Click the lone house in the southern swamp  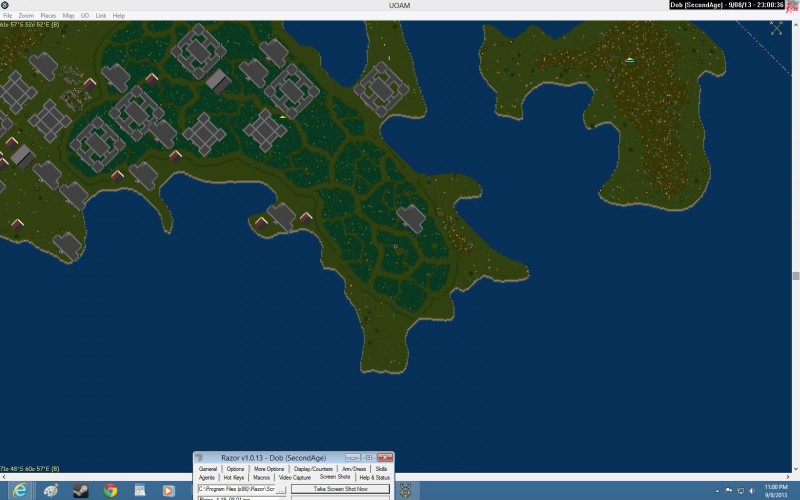point(411,218)
